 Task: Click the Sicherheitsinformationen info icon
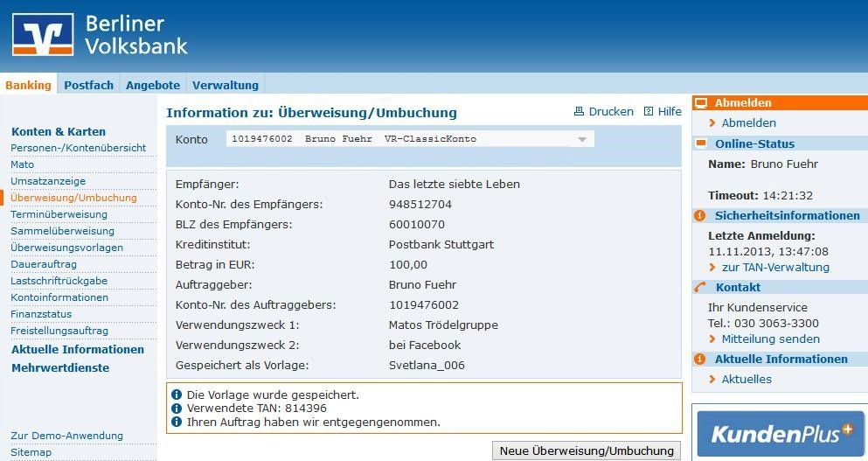(699, 215)
